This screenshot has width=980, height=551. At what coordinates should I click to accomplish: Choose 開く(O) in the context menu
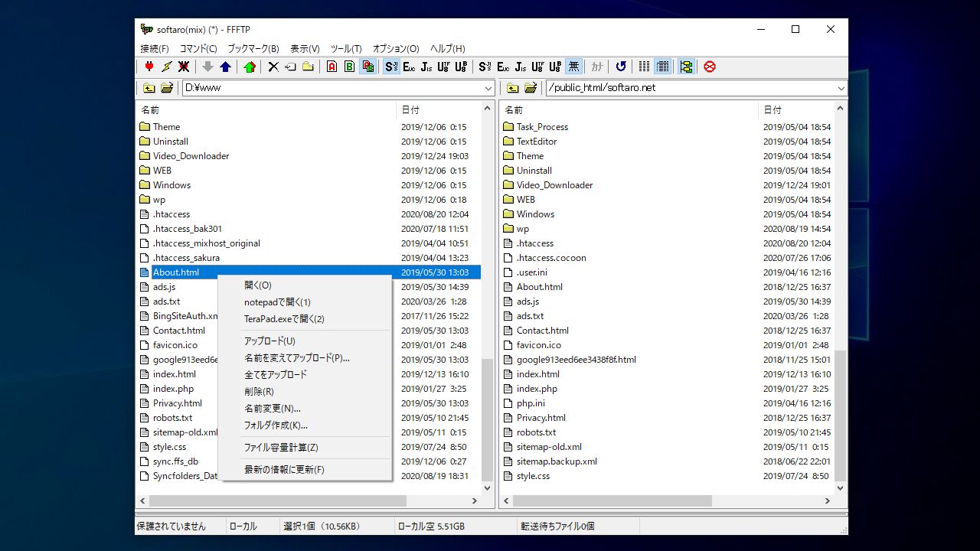pyautogui.click(x=305, y=285)
